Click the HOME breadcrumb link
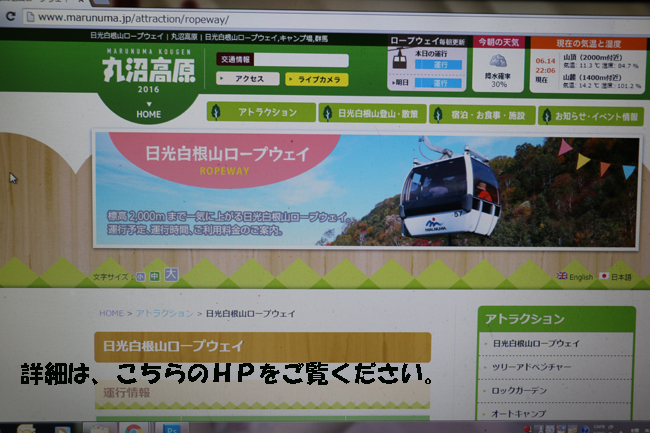Viewport: 650px width, 433px height. (x=112, y=313)
